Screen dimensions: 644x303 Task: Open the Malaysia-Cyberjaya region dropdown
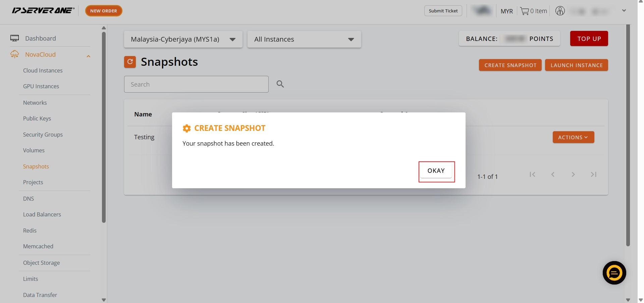click(183, 39)
